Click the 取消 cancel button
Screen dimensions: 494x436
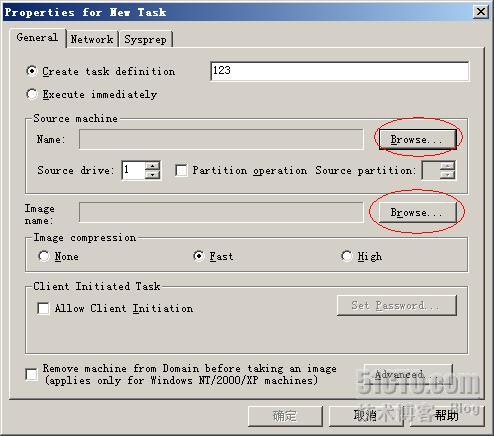366,416
